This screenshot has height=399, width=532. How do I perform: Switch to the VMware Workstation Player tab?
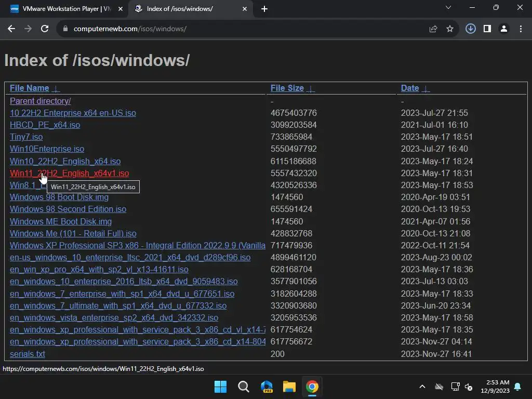[64, 9]
